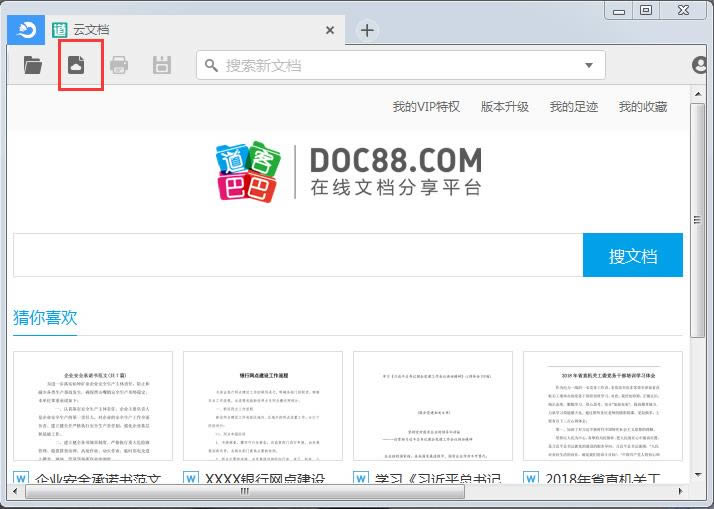Click horizontal scrollbar right arrow
The width and height of the screenshot is (714, 509).
pos(680,491)
